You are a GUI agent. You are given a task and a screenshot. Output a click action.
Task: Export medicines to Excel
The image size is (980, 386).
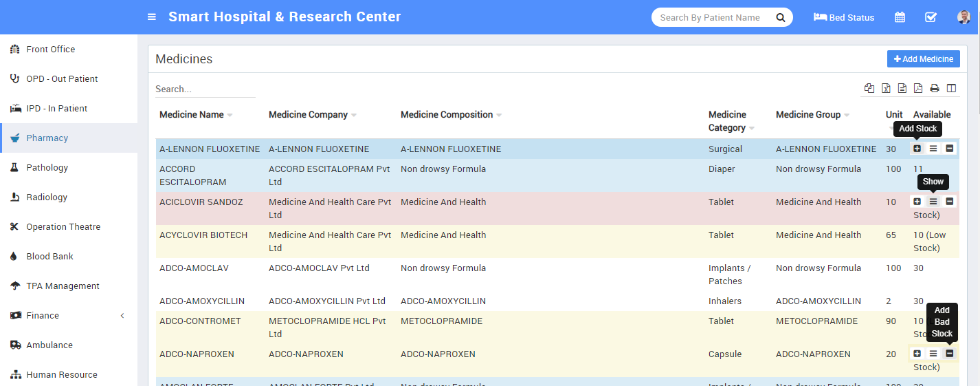click(x=886, y=88)
